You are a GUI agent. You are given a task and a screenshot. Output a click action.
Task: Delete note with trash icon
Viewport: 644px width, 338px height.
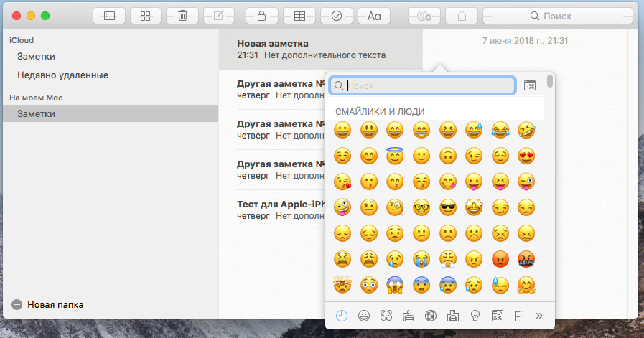pyautogui.click(x=182, y=16)
